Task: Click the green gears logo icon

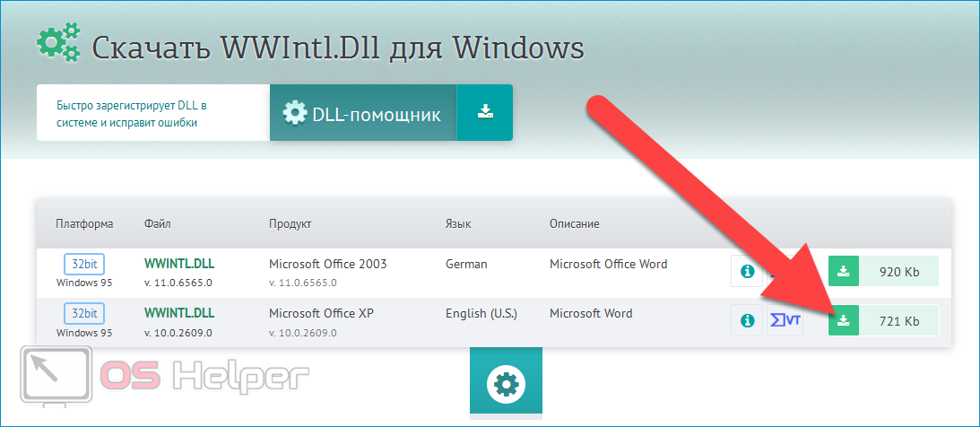Action: click(59, 44)
